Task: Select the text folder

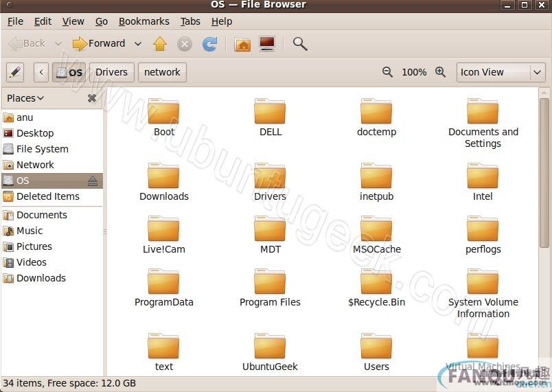Action: pyautogui.click(x=163, y=352)
